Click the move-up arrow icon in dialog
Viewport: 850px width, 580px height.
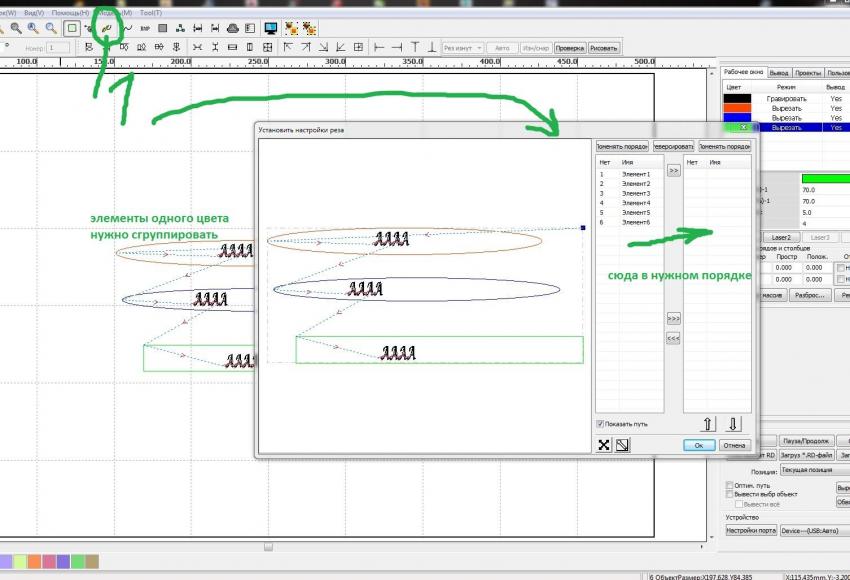pos(709,424)
